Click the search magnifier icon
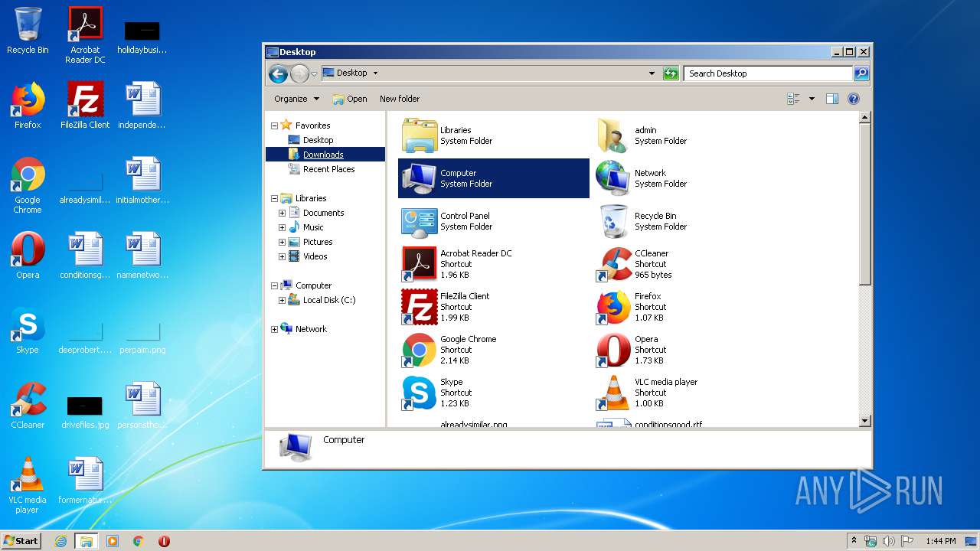Image resolution: width=980 pixels, height=551 pixels. [x=861, y=73]
